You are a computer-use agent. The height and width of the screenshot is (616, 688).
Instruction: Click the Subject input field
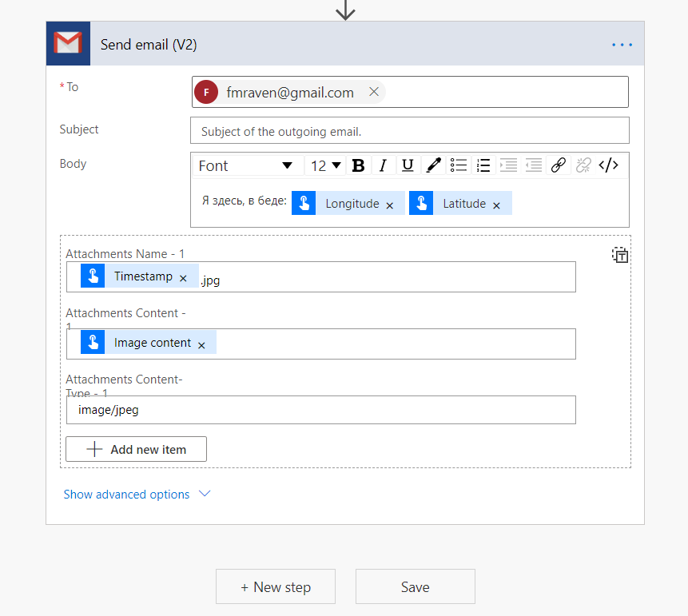410,130
